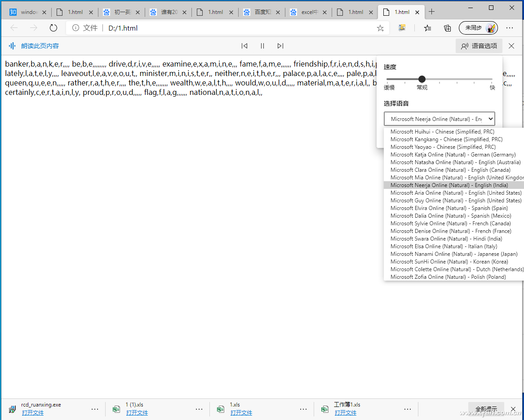Open file link for 工作簿1.xls
524x420 pixels.
tap(346, 413)
